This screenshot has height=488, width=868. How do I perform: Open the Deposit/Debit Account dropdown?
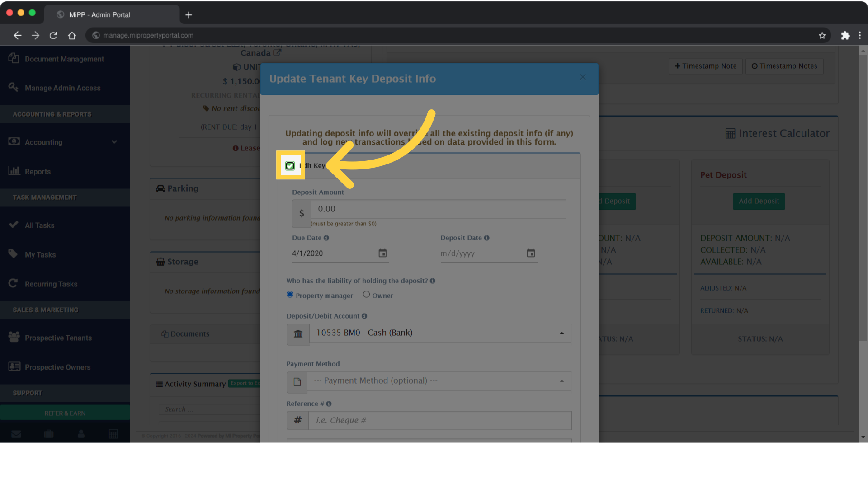click(x=440, y=333)
